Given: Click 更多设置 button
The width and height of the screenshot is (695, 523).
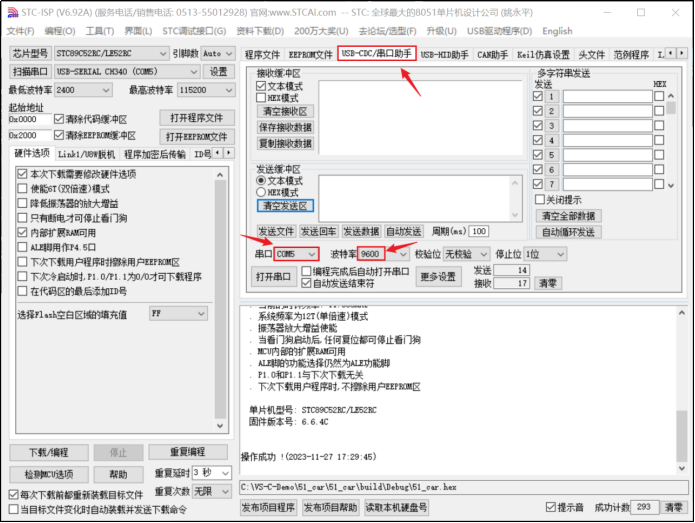Looking at the screenshot, I should point(438,277).
